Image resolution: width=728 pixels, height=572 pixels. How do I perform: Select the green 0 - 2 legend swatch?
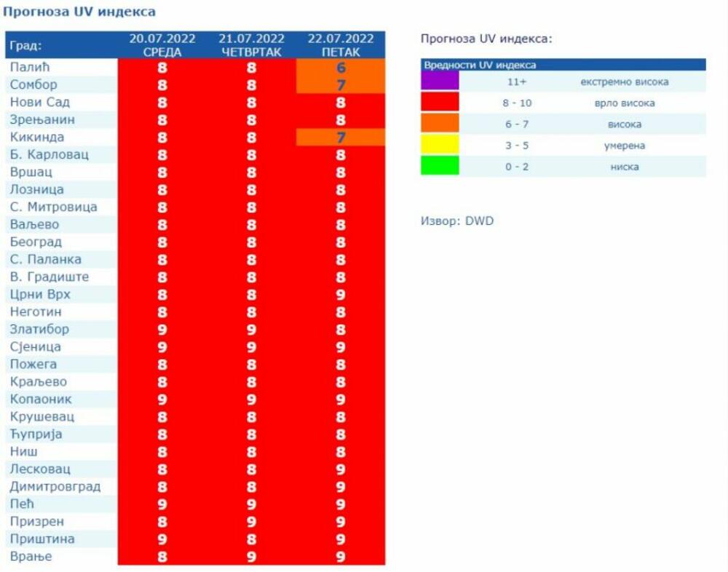click(440, 166)
